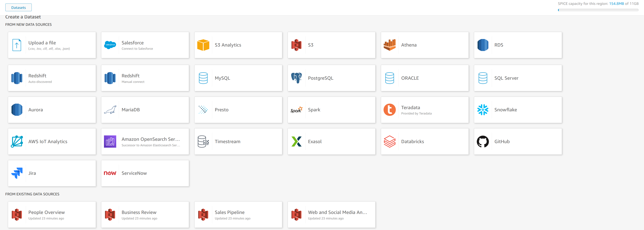Click the PostgreSQL elephant icon
Screen dimensions: 644x230
pyautogui.click(x=297, y=78)
